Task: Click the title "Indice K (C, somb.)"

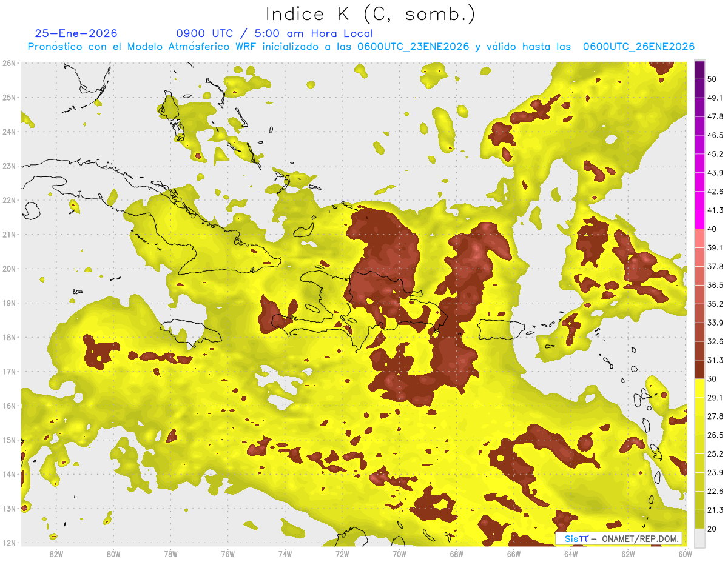Action: [x=371, y=15]
